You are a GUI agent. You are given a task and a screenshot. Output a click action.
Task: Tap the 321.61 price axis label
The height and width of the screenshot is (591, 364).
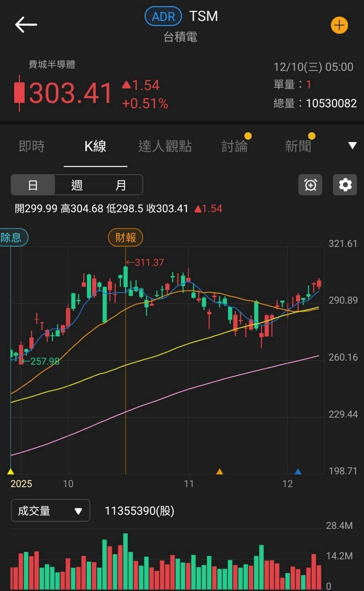coord(343,243)
